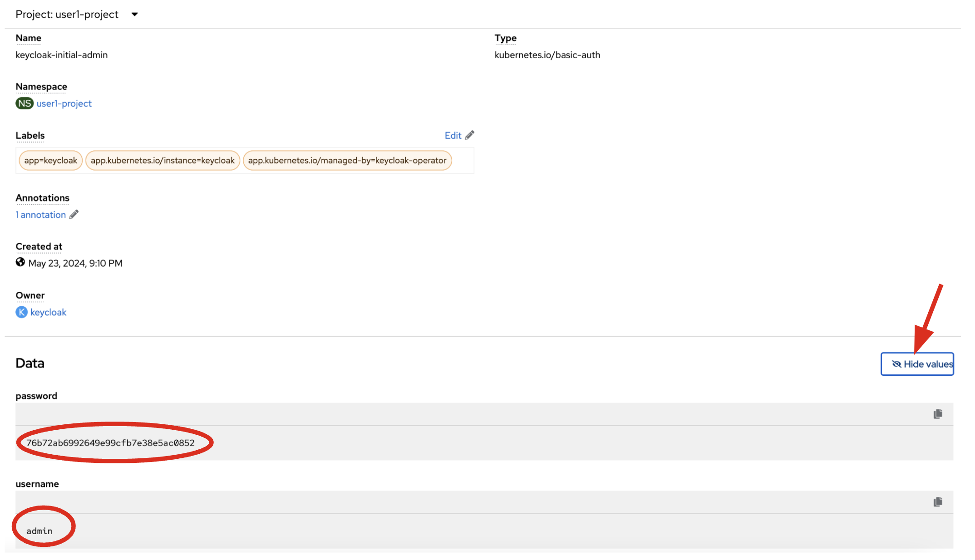Copy the username value using clipboard icon
Image resolution: width=975 pixels, height=560 pixels.
[x=937, y=502]
